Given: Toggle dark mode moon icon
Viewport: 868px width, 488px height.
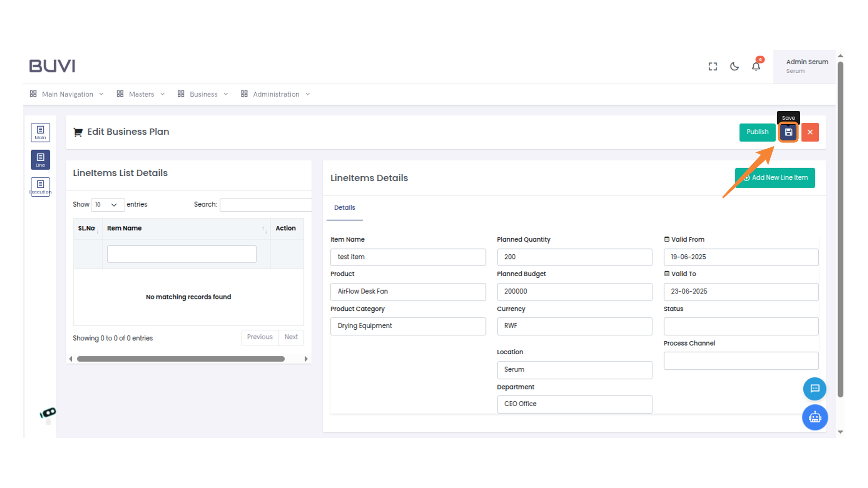Looking at the screenshot, I should [734, 66].
